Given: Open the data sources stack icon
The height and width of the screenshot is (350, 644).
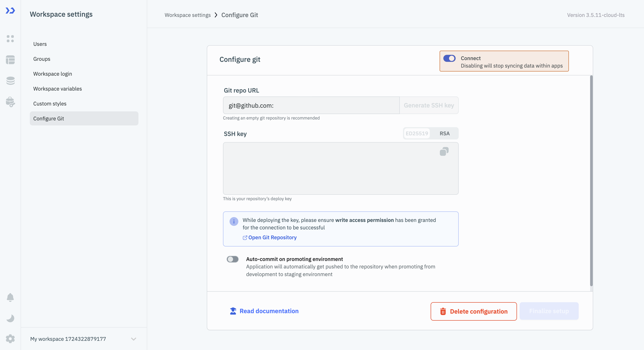Looking at the screenshot, I should click(10, 81).
